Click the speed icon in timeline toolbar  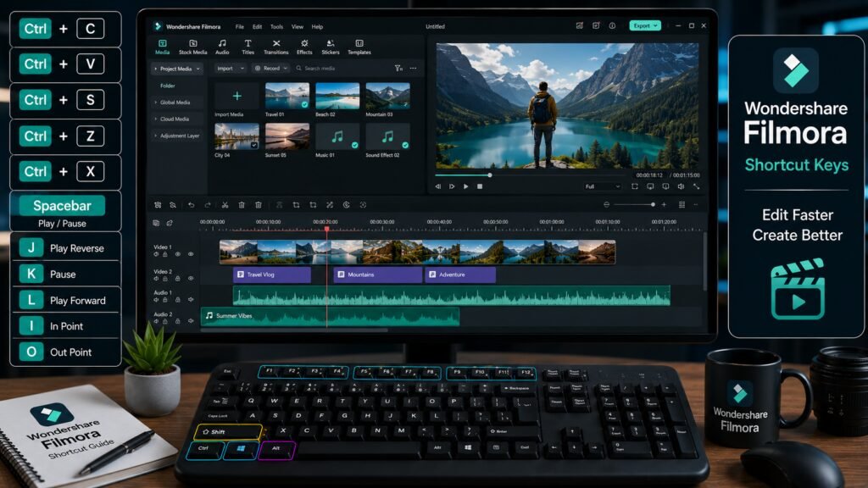coord(346,205)
